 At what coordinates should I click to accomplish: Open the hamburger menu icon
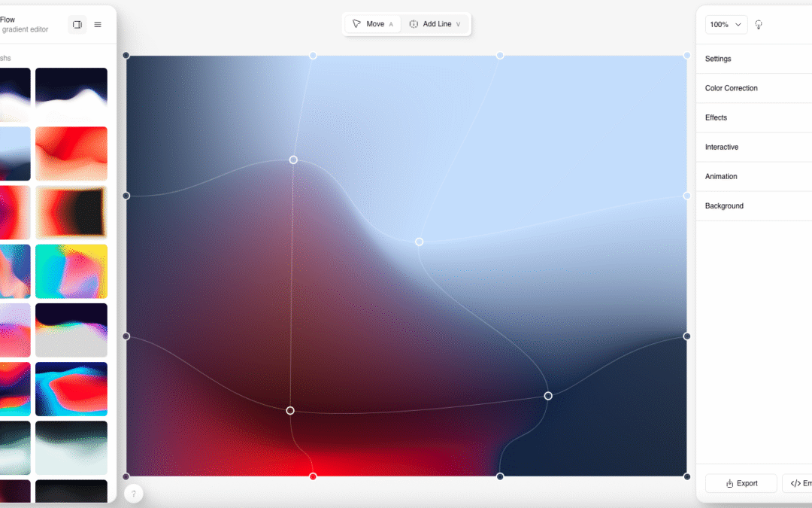click(97, 23)
